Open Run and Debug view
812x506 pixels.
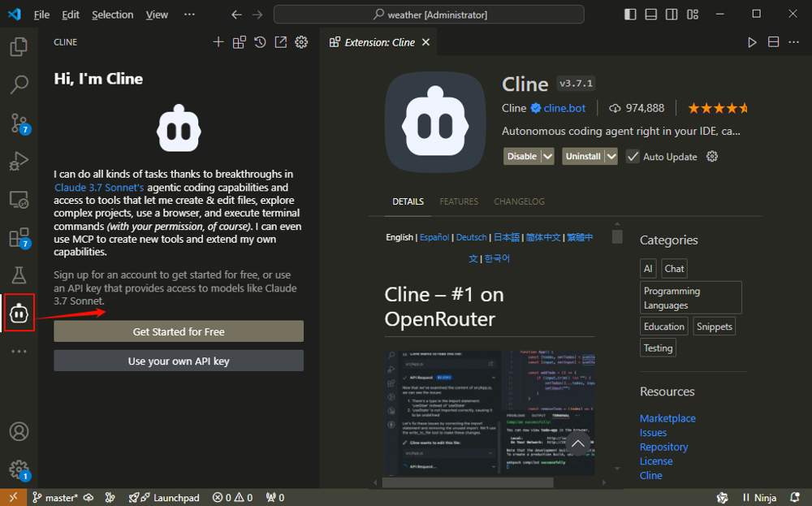click(19, 162)
